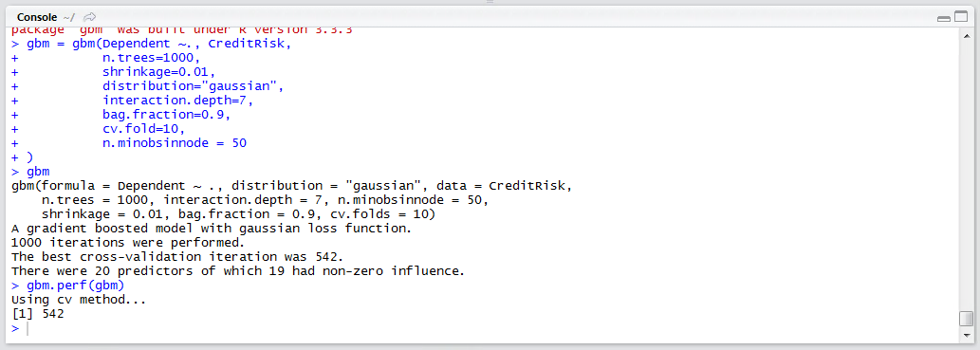Image resolution: width=980 pixels, height=350 pixels.
Task: Click the scrollbar down arrow
Action: point(966,336)
